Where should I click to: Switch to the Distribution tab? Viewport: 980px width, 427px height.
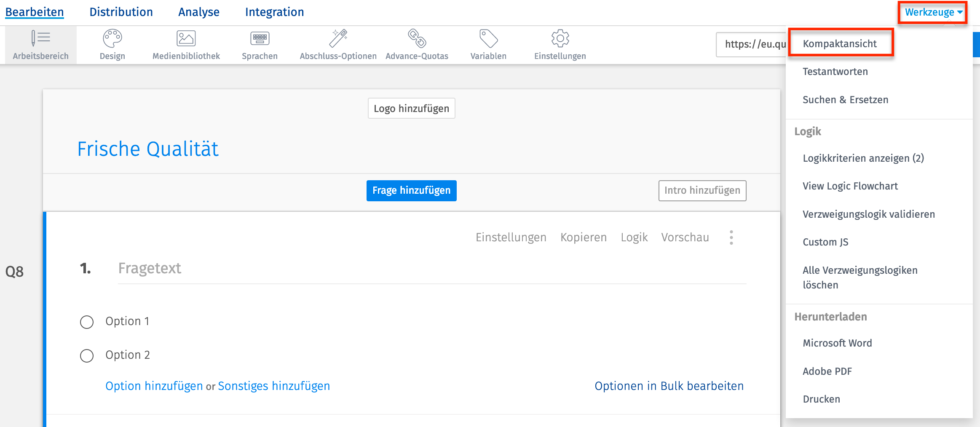(x=121, y=12)
